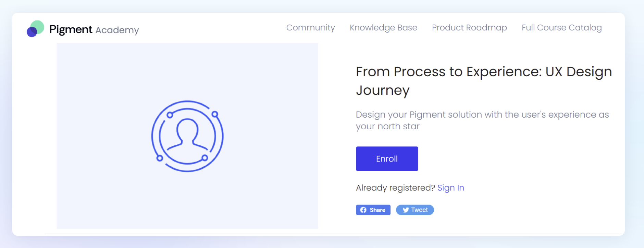Click the Pigment overlapping circles logo
This screenshot has height=248, width=644.
(35, 29)
